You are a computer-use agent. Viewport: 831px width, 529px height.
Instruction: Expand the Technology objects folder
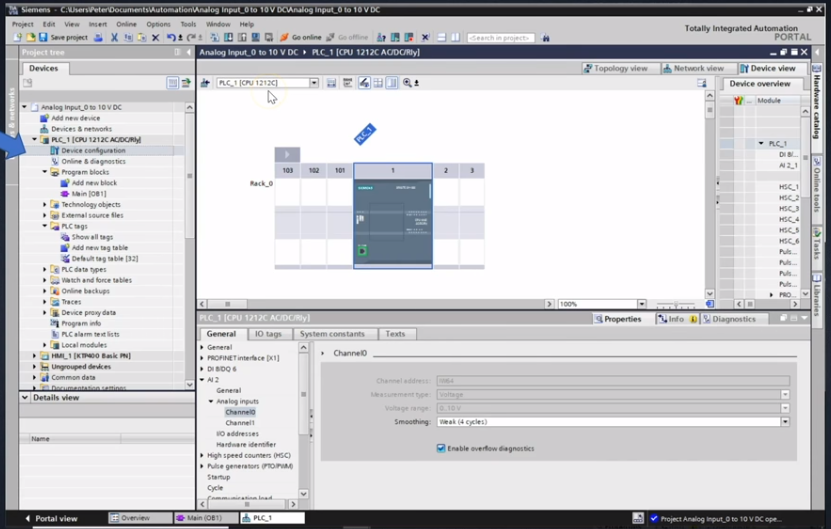click(45, 204)
